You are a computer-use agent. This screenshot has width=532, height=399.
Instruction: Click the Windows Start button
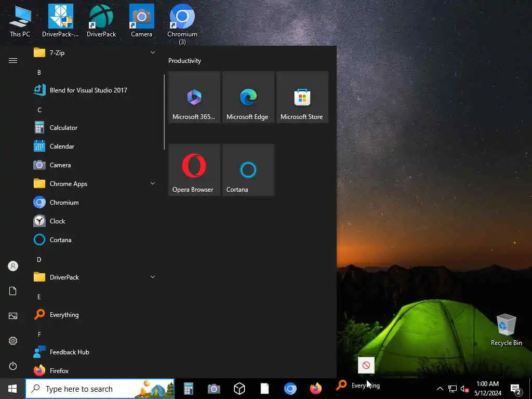click(x=12, y=389)
